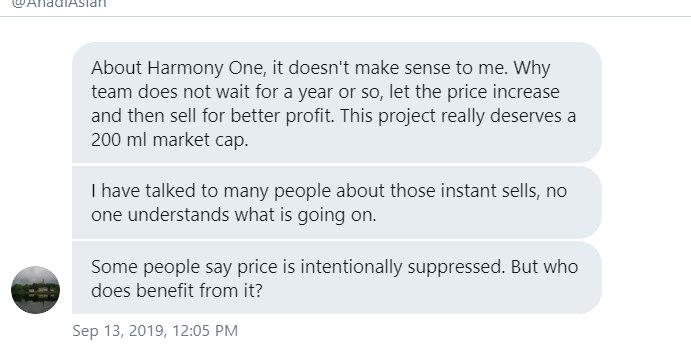691x363 pixels.
Task: Click the "200 ml market cap." text
Action: click(170, 140)
